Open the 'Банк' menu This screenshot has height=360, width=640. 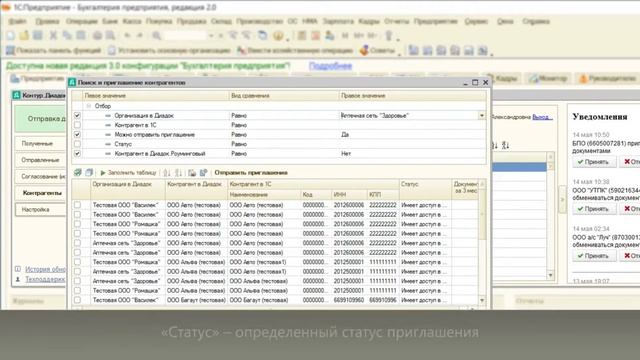tap(110, 21)
